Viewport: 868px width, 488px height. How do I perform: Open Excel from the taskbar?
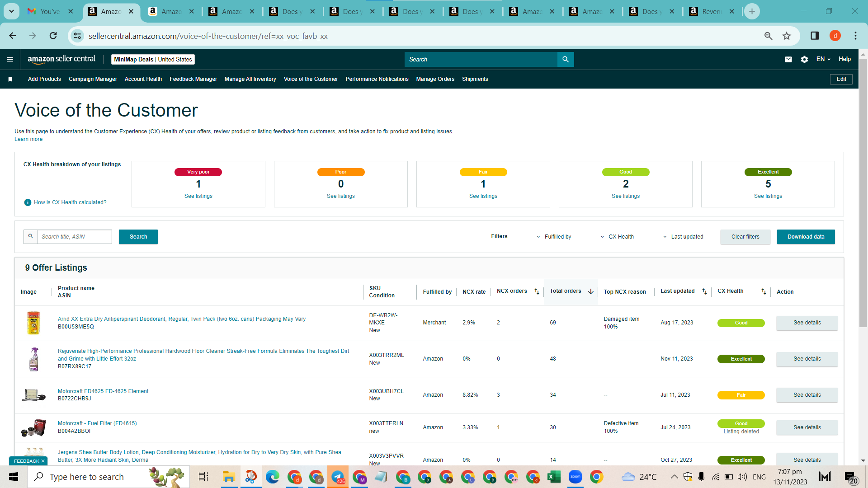554,477
